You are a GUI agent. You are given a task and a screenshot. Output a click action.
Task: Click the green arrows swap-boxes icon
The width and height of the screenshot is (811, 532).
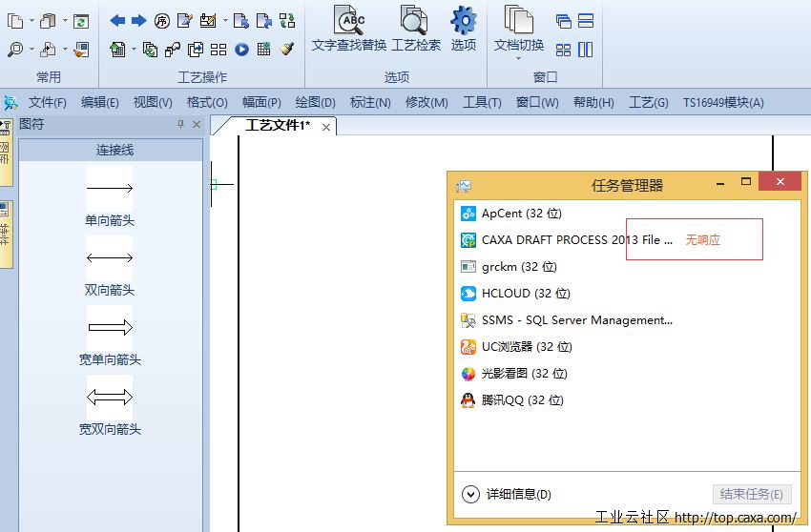click(x=287, y=21)
